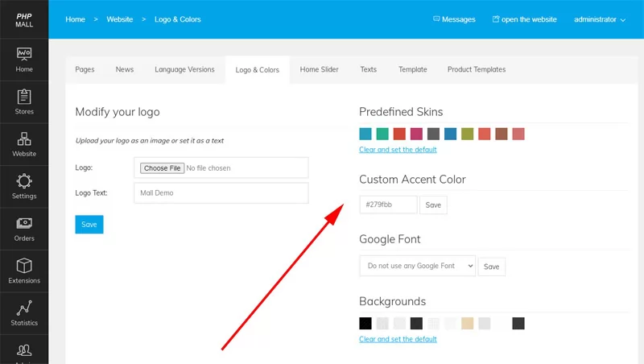Click the Messages icon in header
The height and width of the screenshot is (364, 644).
click(x=436, y=19)
